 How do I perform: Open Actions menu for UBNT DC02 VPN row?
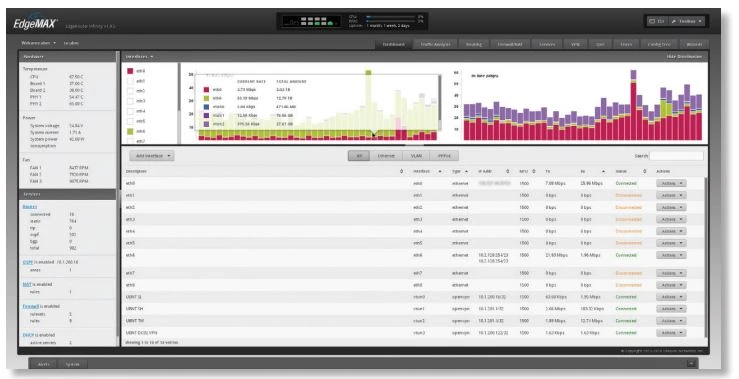[x=671, y=333]
